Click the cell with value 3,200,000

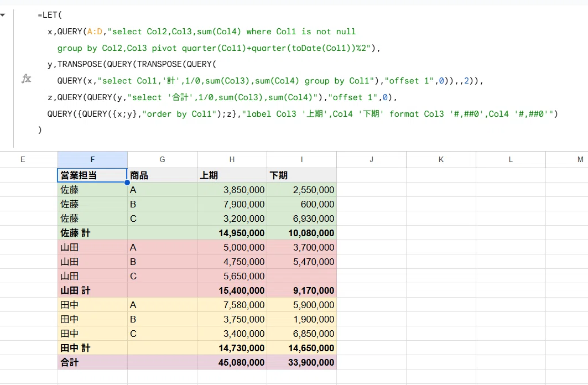click(x=232, y=218)
